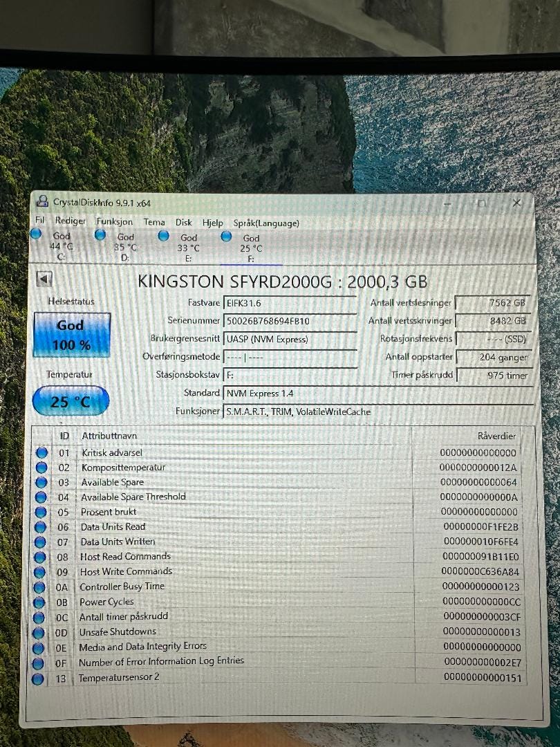Open the Språk(Language) menu
This screenshot has width=560, height=747.
[x=266, y=223]
